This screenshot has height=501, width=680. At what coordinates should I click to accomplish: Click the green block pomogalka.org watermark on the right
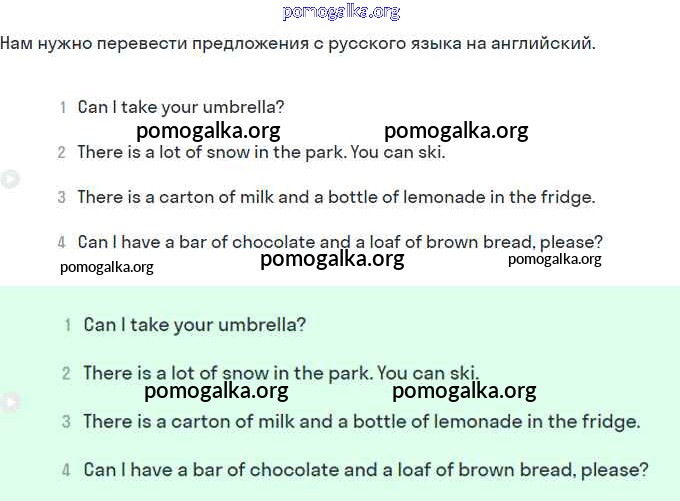(x=464, y=391)
